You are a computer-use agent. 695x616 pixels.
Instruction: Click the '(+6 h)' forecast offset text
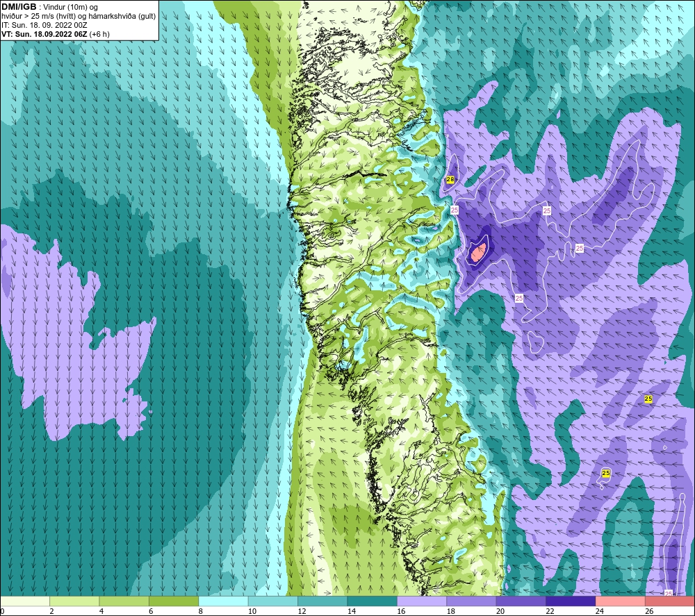point(99,34)
